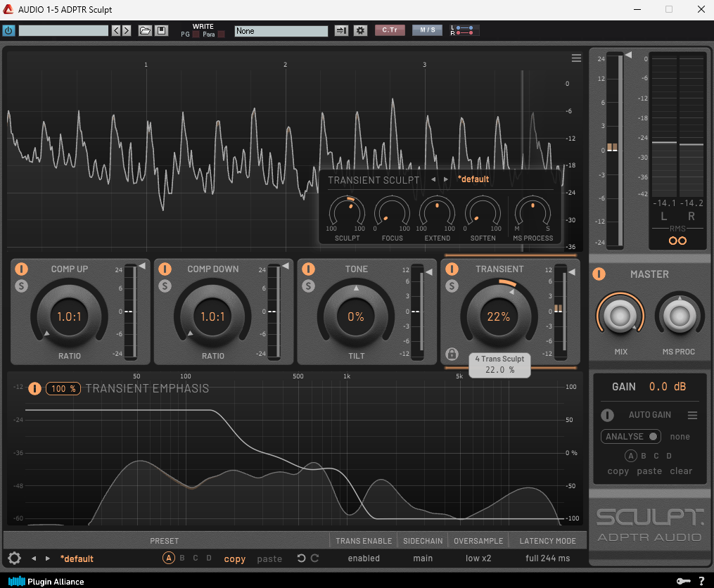The image size is (714, 588).
Task: Toggle AUTO GAIN power button
Action: tap(607, 415)
